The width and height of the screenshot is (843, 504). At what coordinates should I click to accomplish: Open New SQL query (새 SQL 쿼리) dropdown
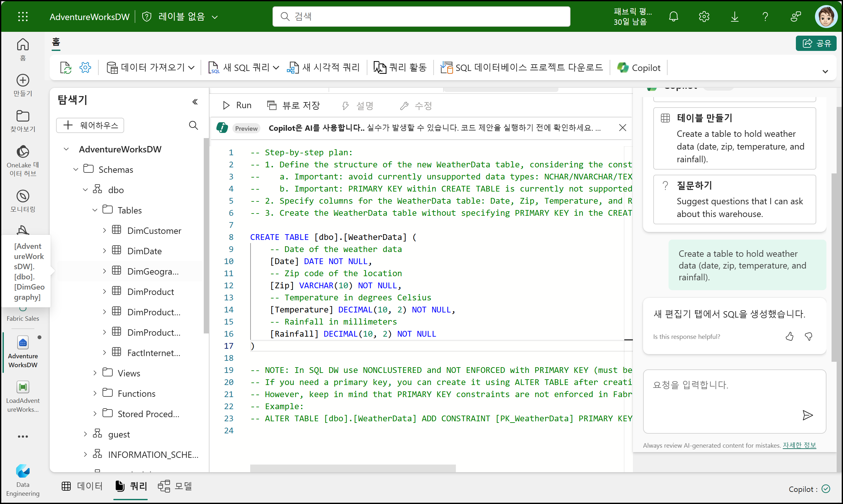click(x=244, y=67)
